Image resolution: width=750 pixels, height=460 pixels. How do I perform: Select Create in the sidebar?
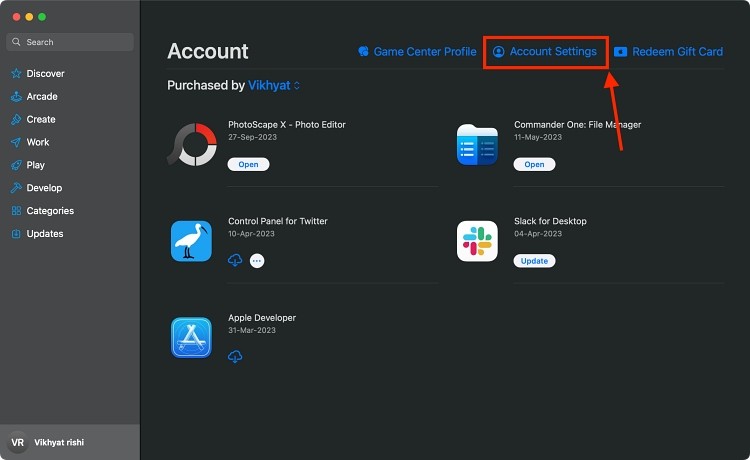[x=41, y=119]
